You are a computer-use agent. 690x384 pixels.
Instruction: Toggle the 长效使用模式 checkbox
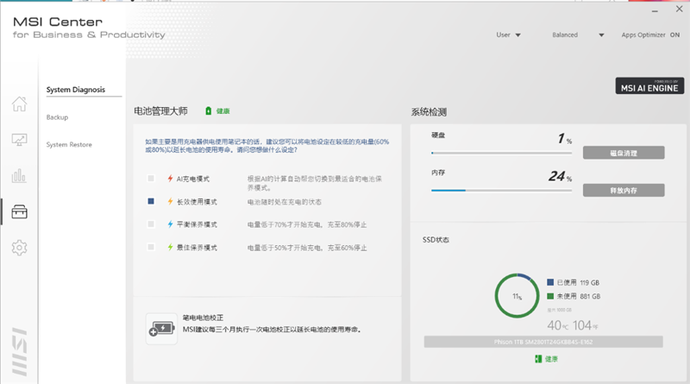[x=151, y=201]
